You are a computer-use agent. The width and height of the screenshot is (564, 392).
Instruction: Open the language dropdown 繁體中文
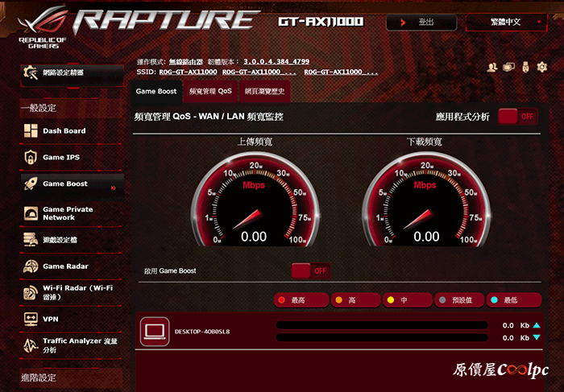pos(507,23)
